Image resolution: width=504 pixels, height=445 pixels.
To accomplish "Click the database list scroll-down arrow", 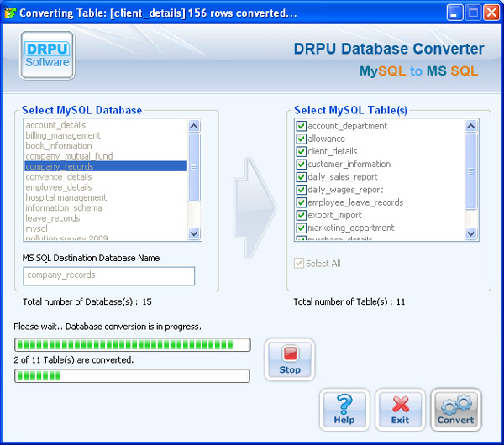I will point(194,233).
